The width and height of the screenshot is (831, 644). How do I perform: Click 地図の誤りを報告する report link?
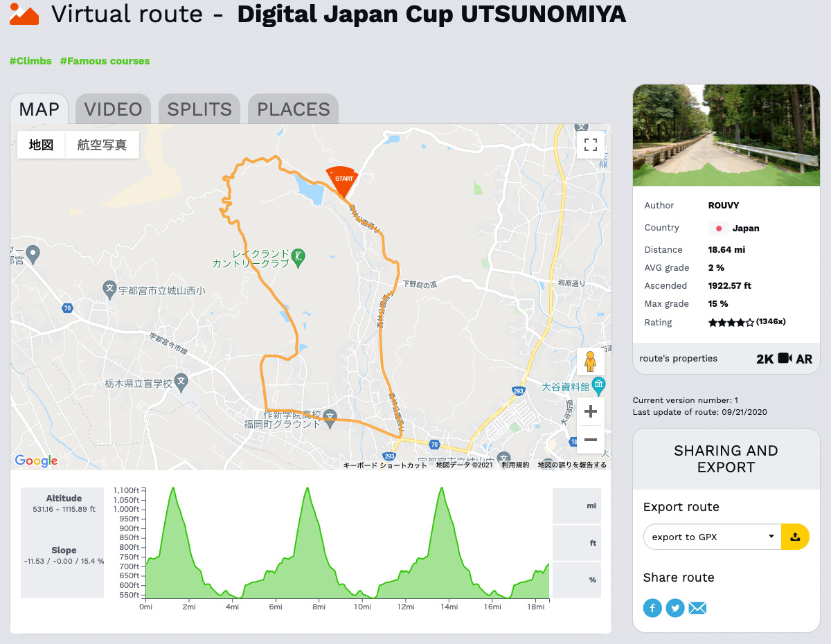(572, 465)
